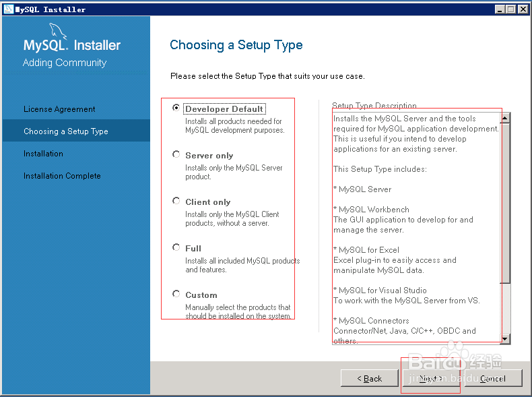Screen dimensions: 532x397
Task: Maximize the MySQL Installer window
Action: pos(511,9)
